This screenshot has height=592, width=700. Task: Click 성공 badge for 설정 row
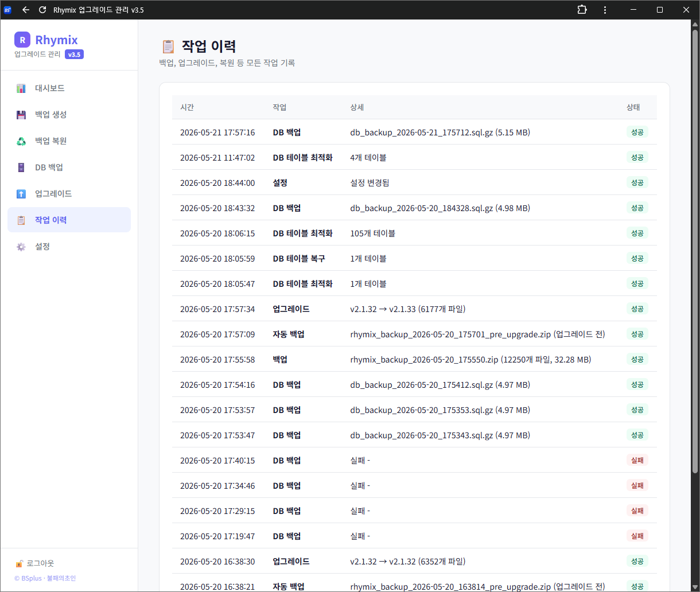637,182
